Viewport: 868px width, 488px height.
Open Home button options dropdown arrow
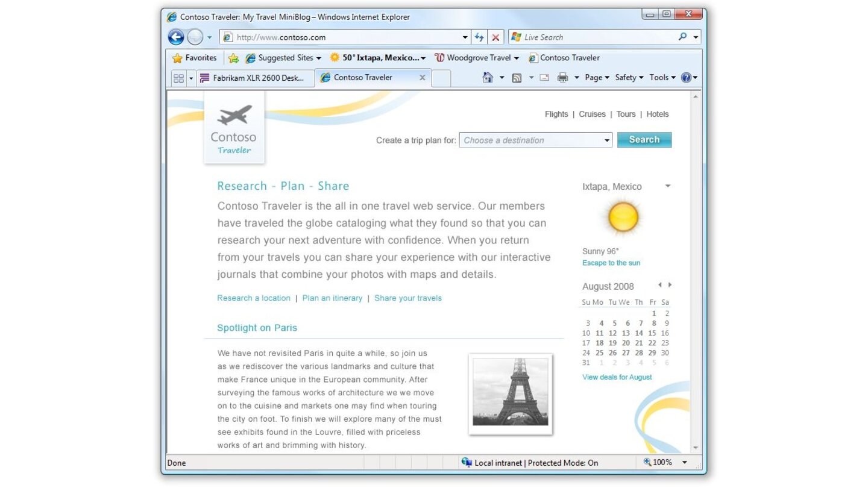(x=502, y=78)
